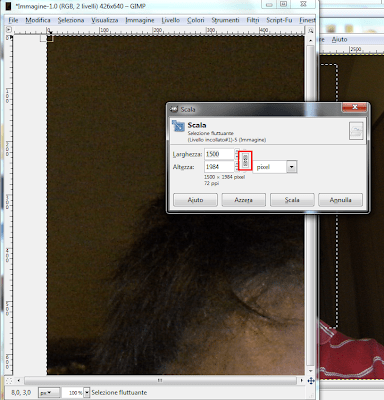Click the GIMP icon in the window title bar
Viewport: 384px width, 400px height.
pyautogui.click(x=8, y=6)
